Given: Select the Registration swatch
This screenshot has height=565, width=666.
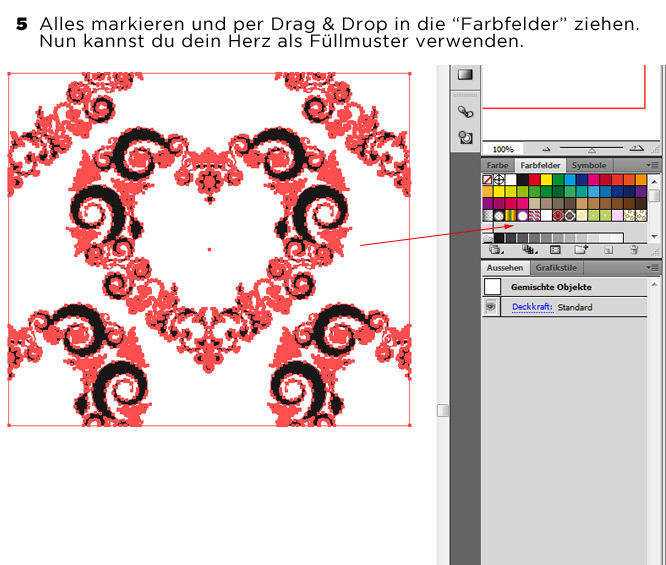Looking at the screenshot, I should 499,180.
